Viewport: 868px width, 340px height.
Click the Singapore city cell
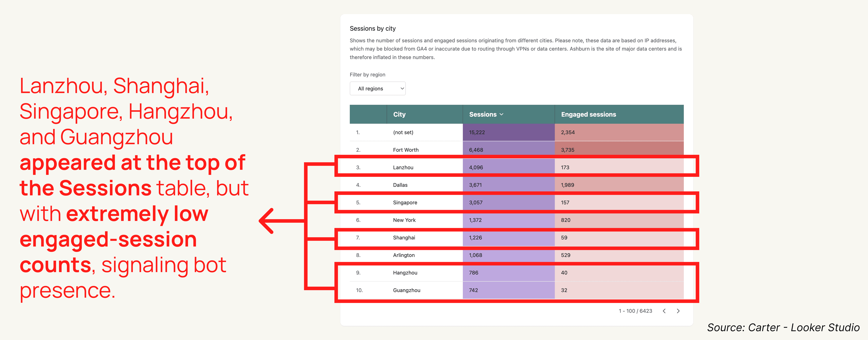click(405, 202)
